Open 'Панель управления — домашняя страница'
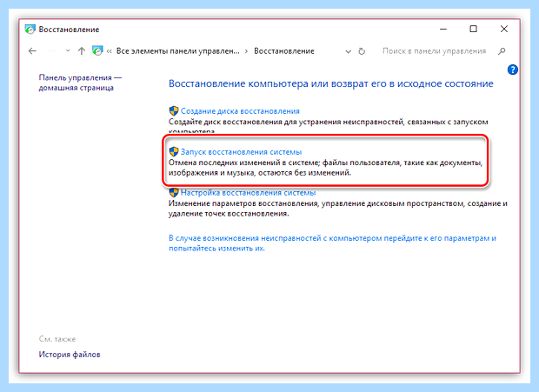The width and height of the screenshot is (539, 392). click(80, 83)
